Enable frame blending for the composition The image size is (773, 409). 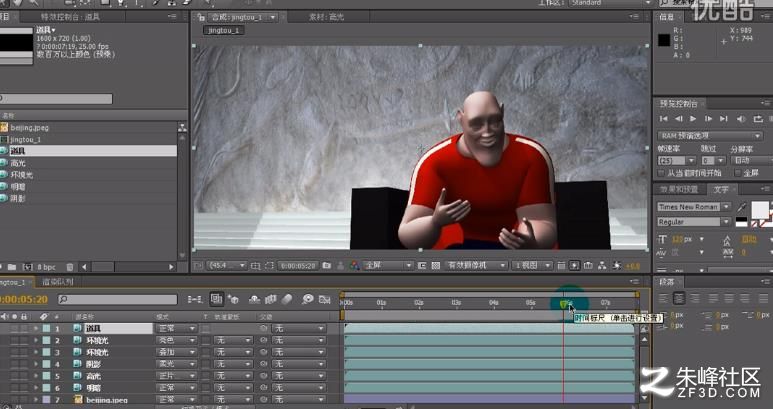coord(271,299)
